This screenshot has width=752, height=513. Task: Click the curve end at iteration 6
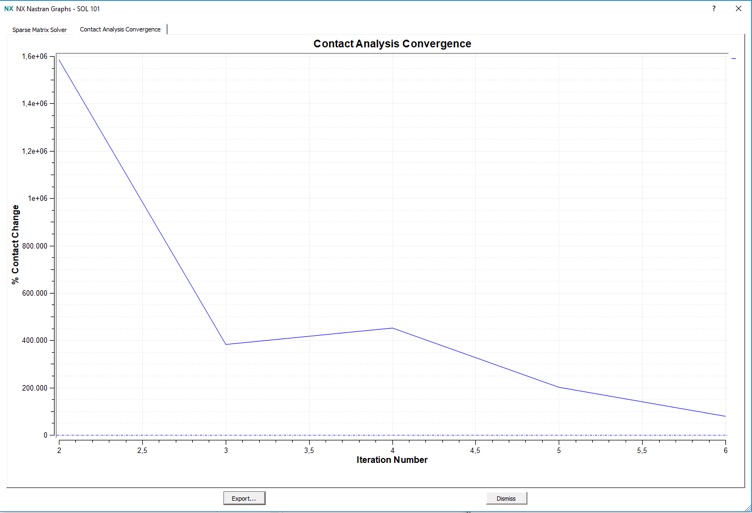725,416
